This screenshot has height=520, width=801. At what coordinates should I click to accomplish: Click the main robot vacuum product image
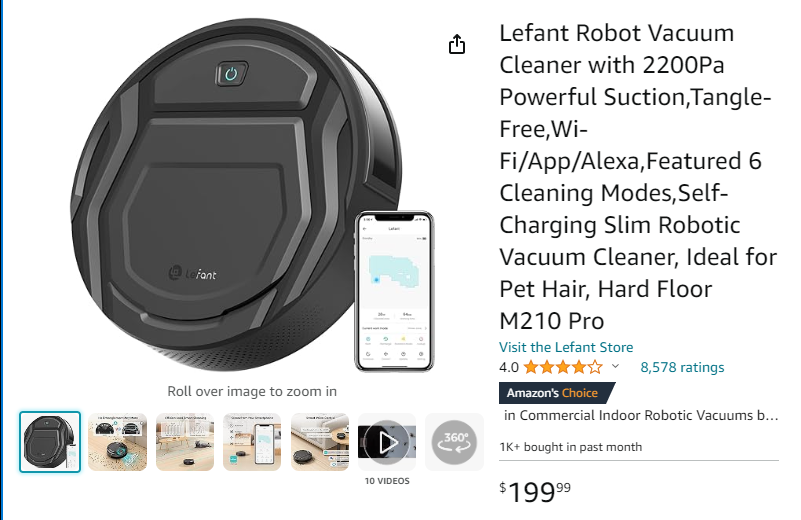coord(236,194)
